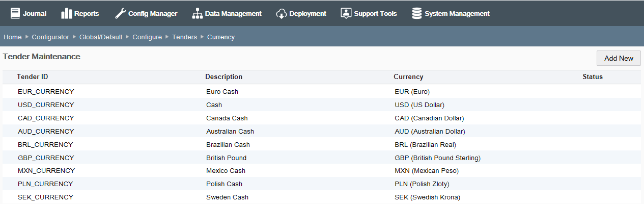Screen dimensions: 644x204
Task: Navigate to Configurator breadcrumb link
Action: (x=50, y=37)
